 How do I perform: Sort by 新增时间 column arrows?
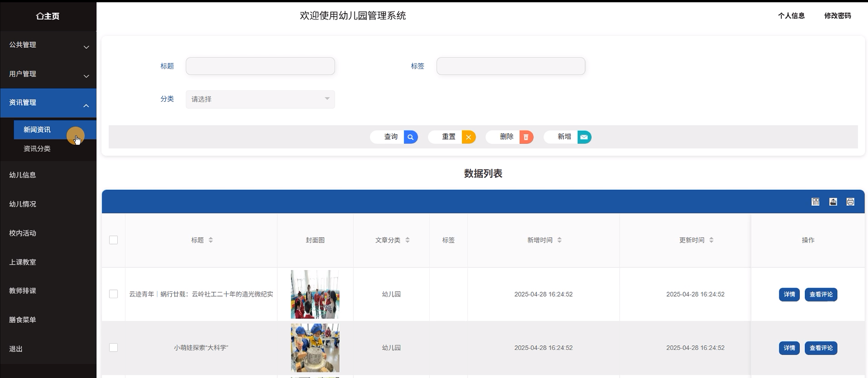pyautogui.click(x=559, y=240)
